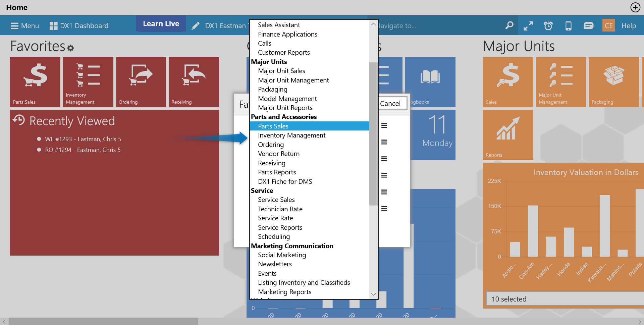Viewport: 644px width, 325px height.
Task: Open DX1 Dashboard in the toolbar
Action: tap(79, 26)
